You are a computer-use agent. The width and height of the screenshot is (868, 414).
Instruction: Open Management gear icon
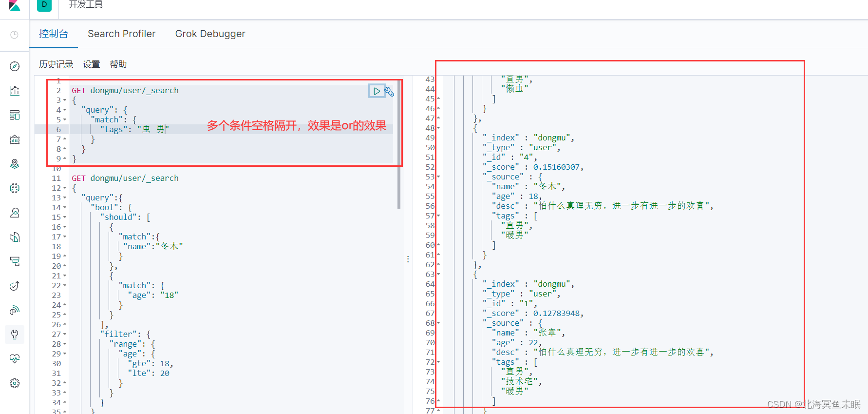click(15, 383)
